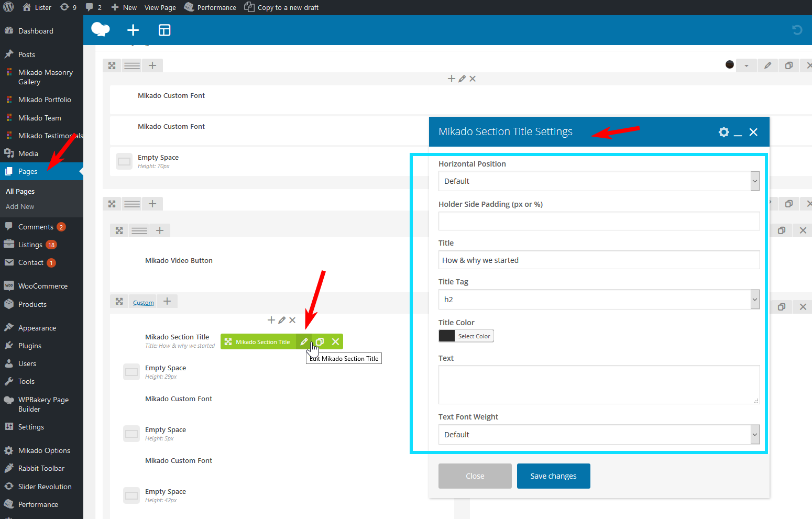Edit column via pencil above Mikado Custom Font
The width and height of the screenshot is (812, 519).
[x=462, y=79]
